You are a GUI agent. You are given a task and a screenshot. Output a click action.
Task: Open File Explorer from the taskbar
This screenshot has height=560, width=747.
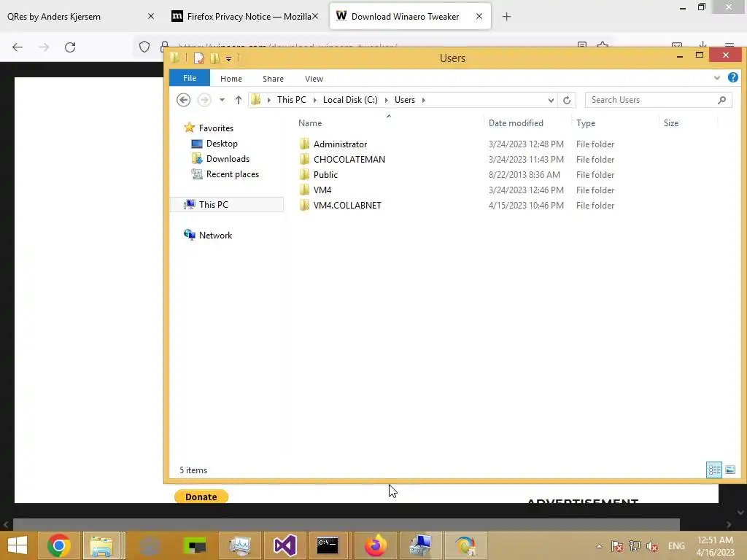tap(101, 545)
